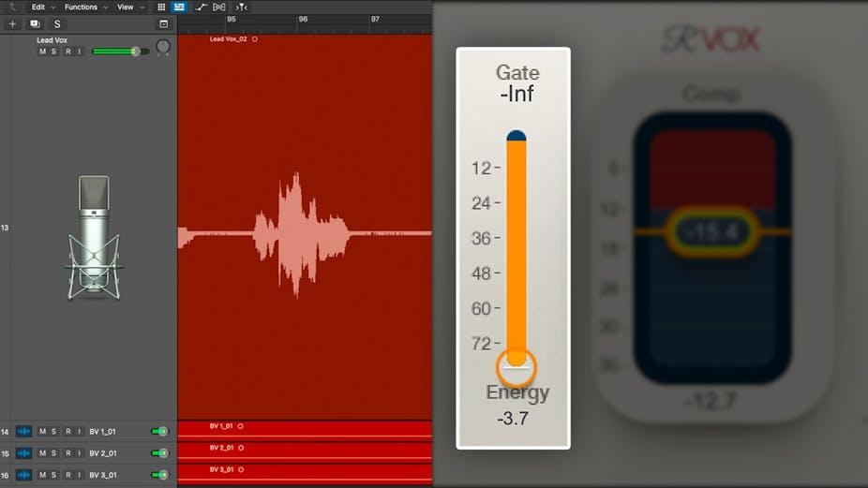This screenshot has width=868, height=488.
Task: Record-enable the BV 2_01 track
Action: pos(67,453)
